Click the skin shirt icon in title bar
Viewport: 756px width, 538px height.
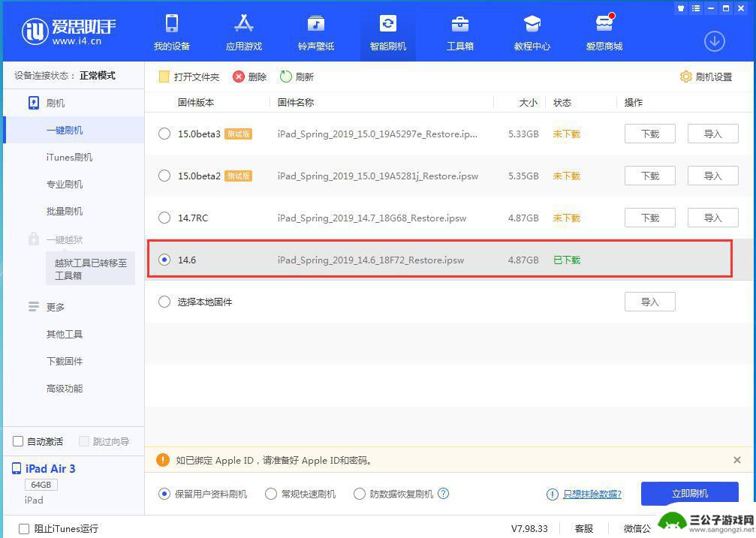click(x=681, y=8)
